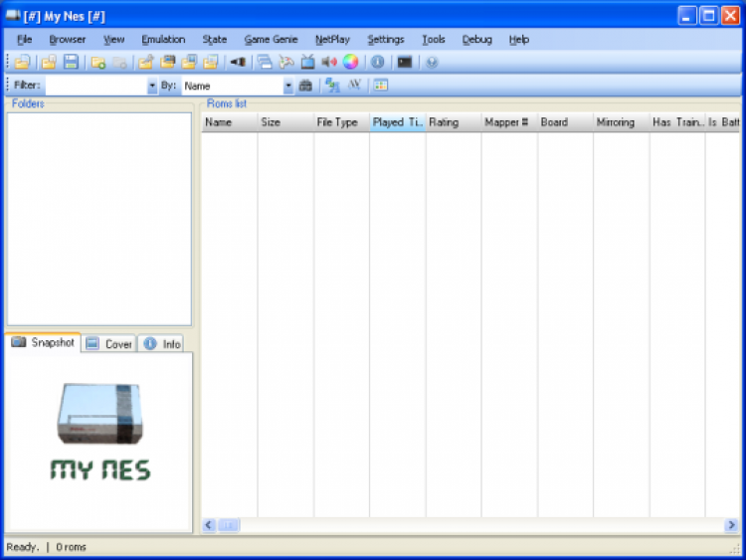Open the View menu
This screenshot has height=560, width=746.
pyautogui.click(x=114, y=40)
